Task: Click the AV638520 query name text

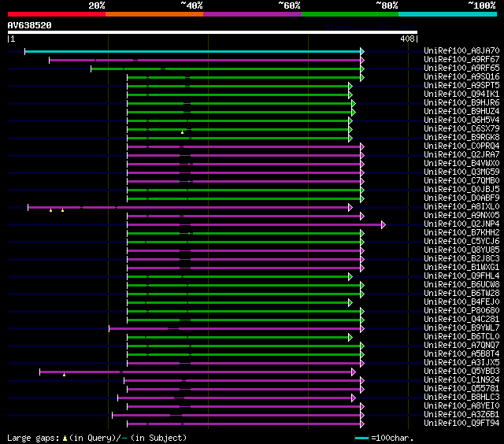Action: coord(29,25)
